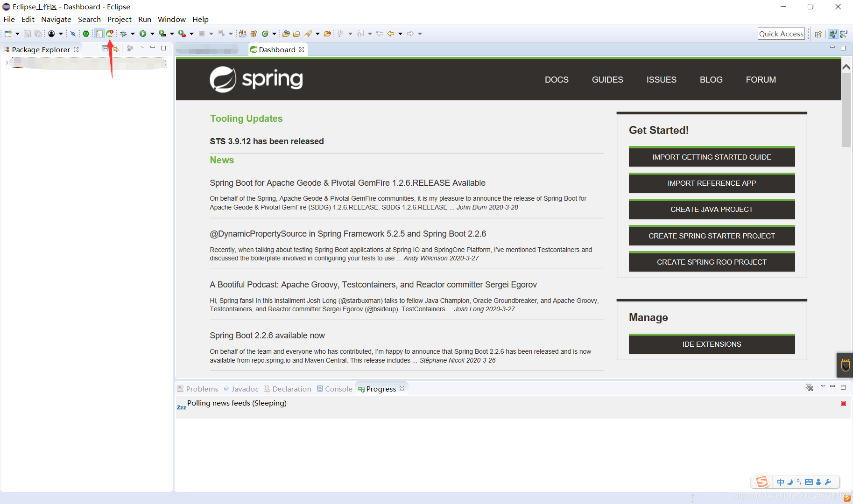Click the New Java Class icon
853x504 pixels.
pyautogui.click(x=265, y=34)
